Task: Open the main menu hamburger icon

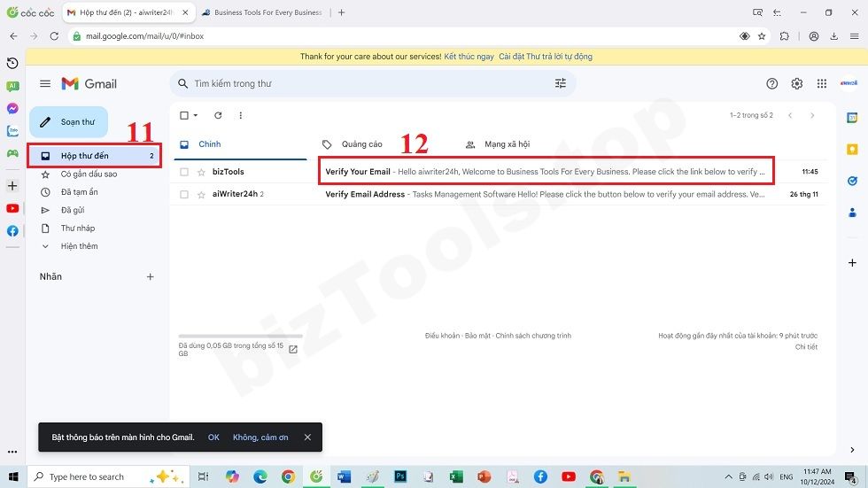Action: tap(45, 83)
